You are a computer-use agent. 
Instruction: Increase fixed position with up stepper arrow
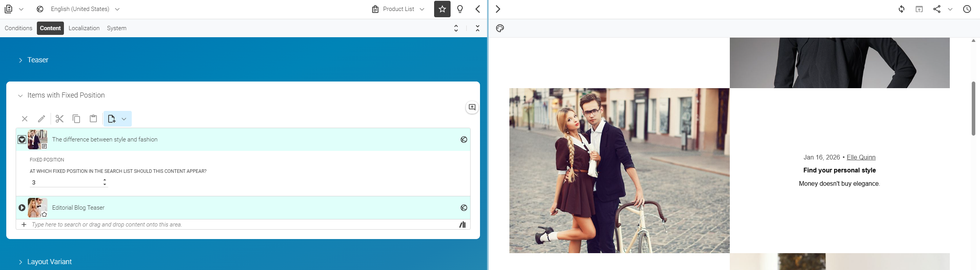pos(105,180)
